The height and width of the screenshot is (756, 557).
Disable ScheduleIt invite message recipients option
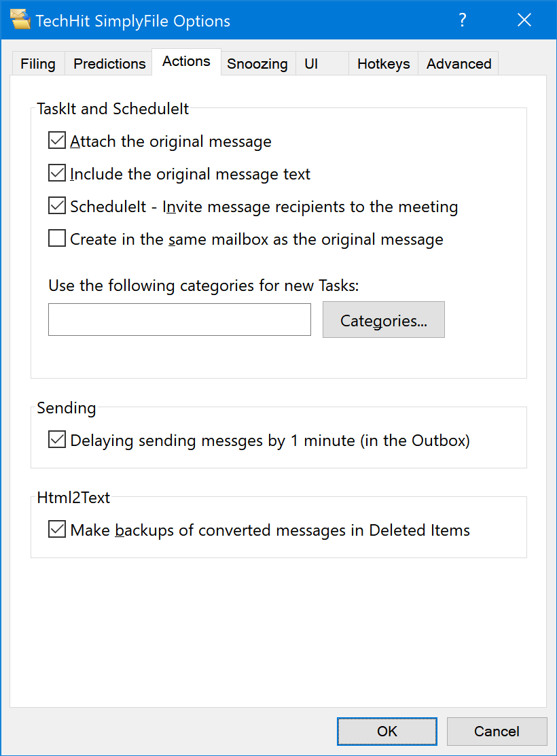pyautogui.click(x=57, y=205)
